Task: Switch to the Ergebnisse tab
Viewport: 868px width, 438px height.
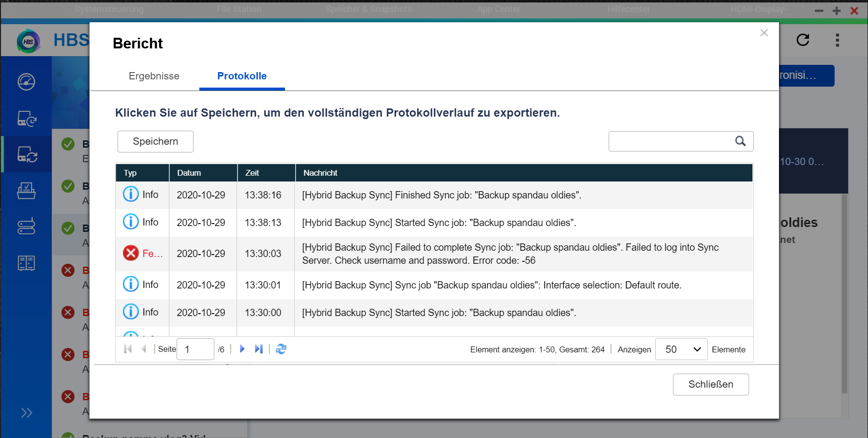Action: point(154,76)
